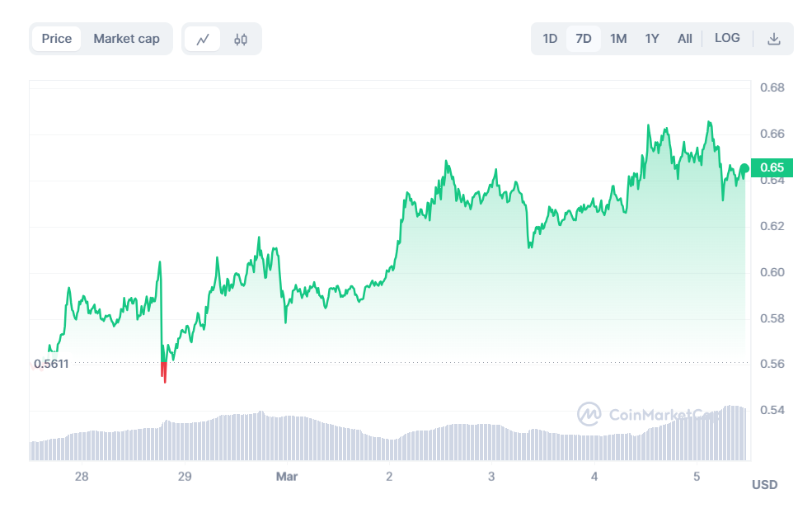Image resolution: width=812 pixels, height=513 pixels.
Task: Click the 29 date label on axis
Action: click(x=184, y=477)
